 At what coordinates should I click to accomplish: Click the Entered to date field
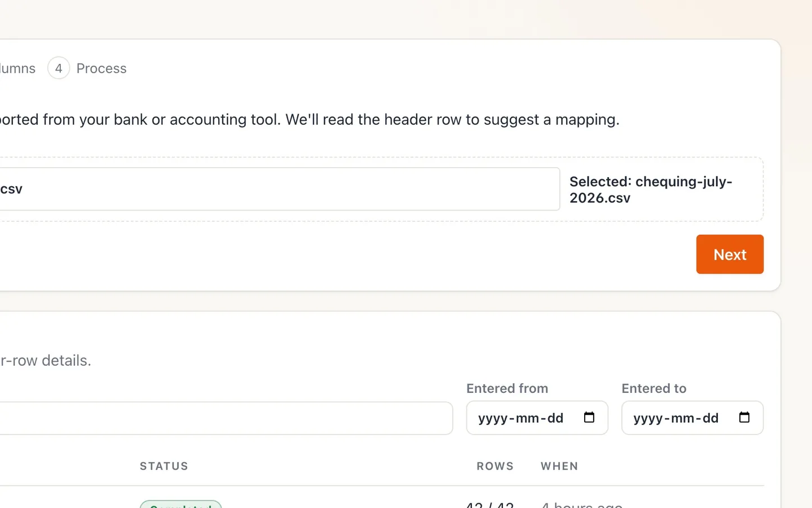click(x=692, y=418)
